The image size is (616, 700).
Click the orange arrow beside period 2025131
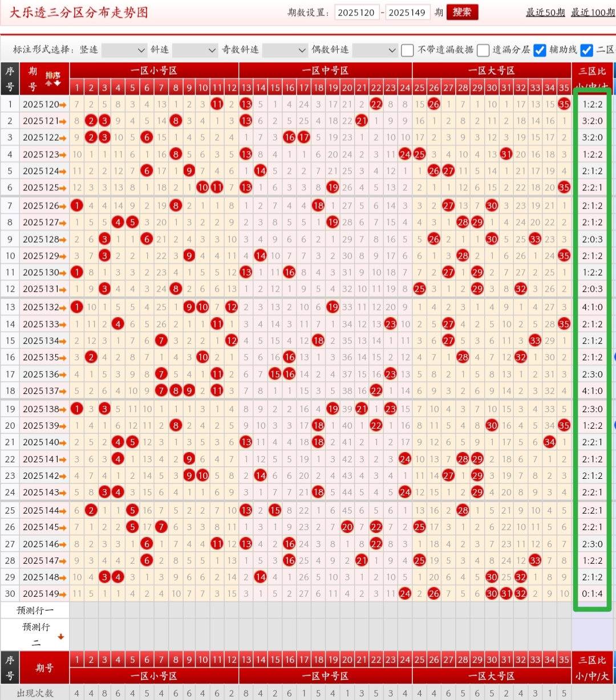pyautogui.click(x=63, y=289)
